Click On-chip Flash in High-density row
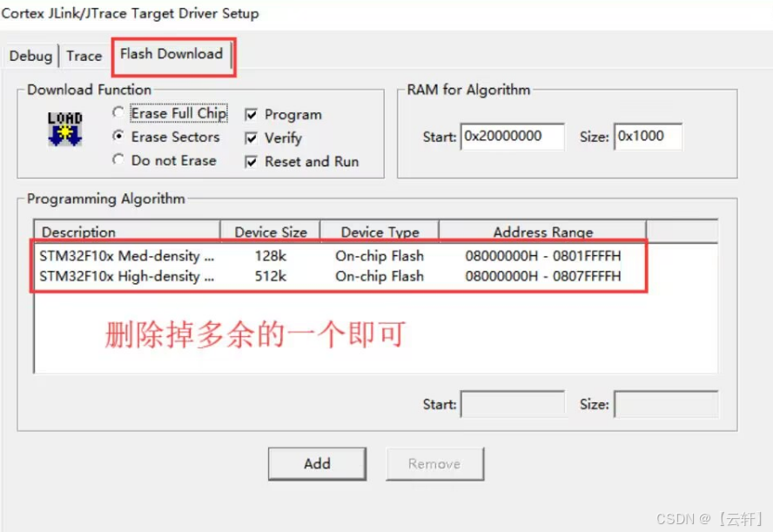This screenshot has width=773, height=532. [380, 276]
